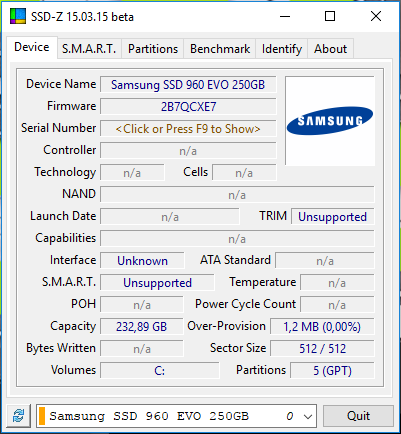This screenshot has width=401, height=434.
Task: Click the firmware value 2B7QCXE7
Action: pos(188,107)
